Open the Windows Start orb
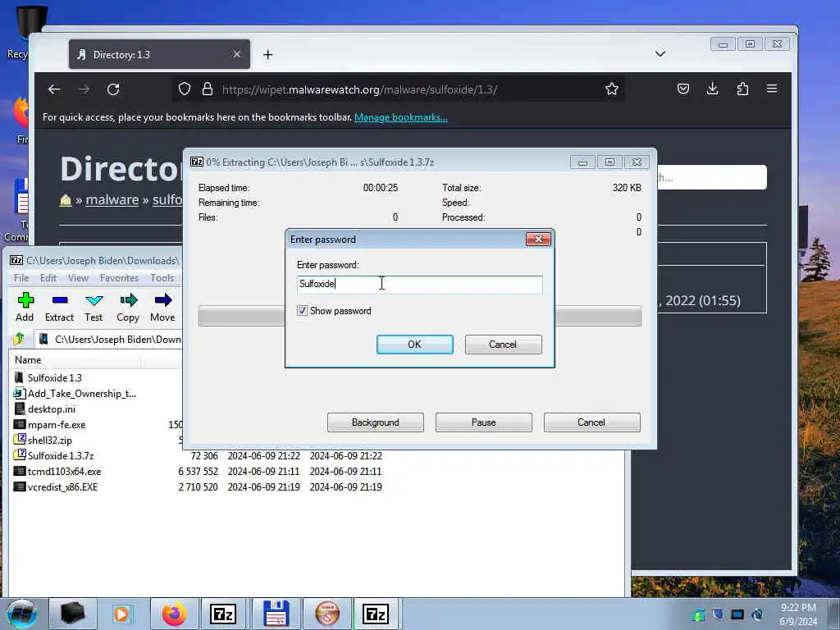Image resolution: width=840 pixels, height=630 pixels. point(22,614)
